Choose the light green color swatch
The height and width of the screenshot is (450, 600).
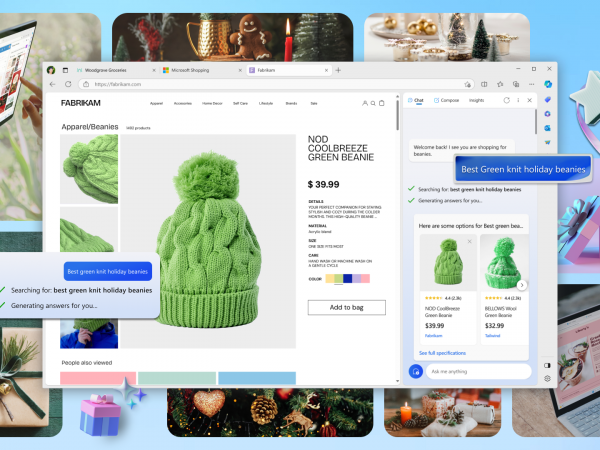(x=338, y=279)
